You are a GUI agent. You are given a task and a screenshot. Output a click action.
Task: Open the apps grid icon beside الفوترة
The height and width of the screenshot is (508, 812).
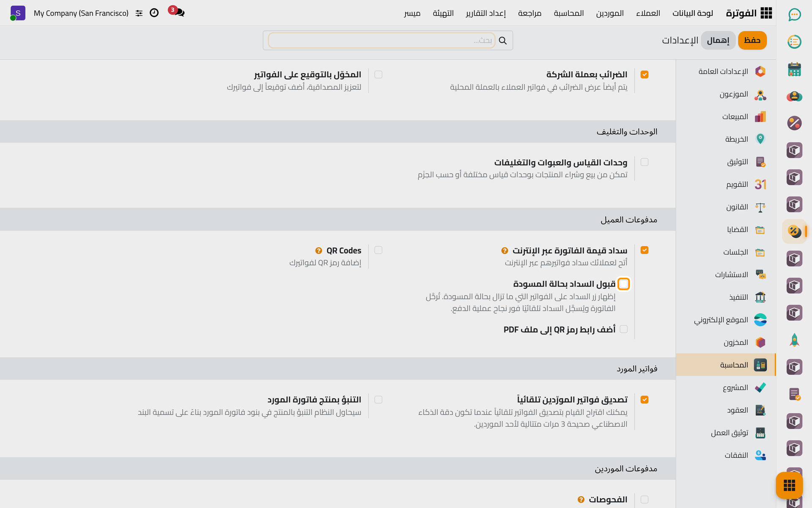[766, 13]
